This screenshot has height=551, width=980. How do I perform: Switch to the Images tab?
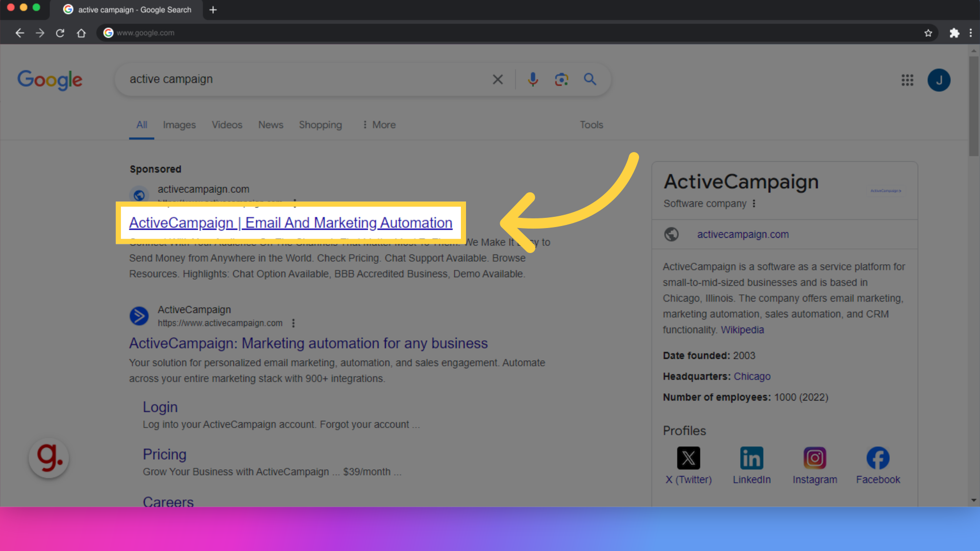[x=179, y=125]
